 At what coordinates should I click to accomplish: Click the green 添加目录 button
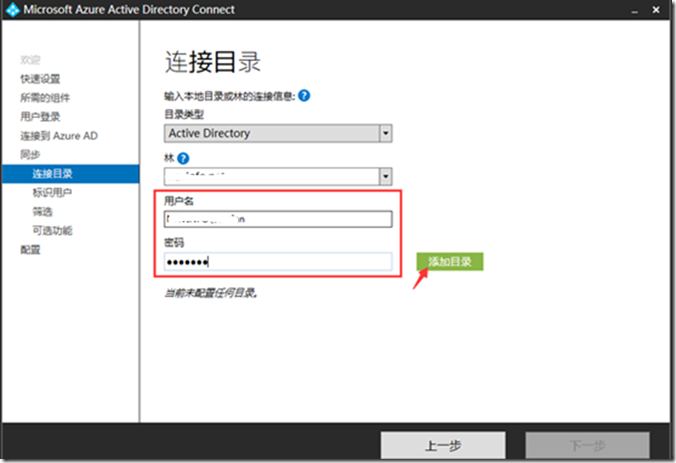click(x=450, y=262)
